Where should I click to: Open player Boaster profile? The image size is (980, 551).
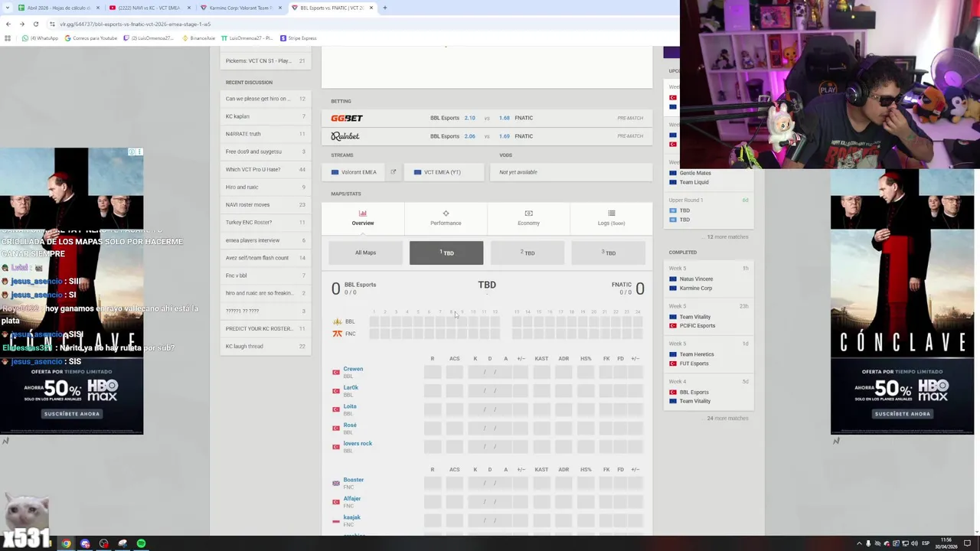354,480
